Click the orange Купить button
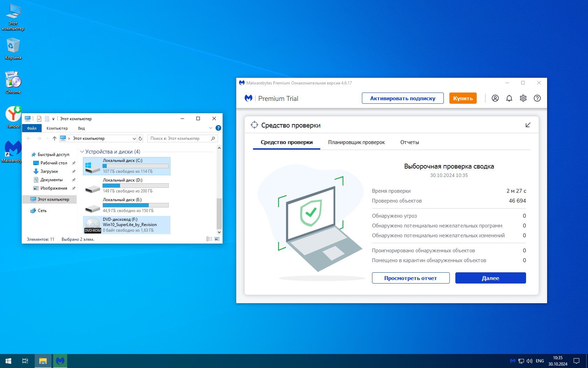 (463, 98)
